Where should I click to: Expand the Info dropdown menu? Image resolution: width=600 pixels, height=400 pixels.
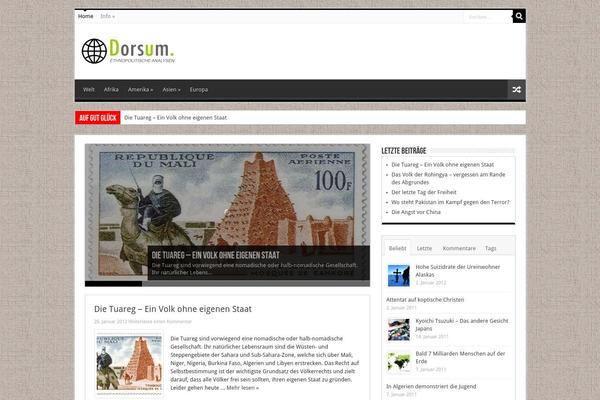(108, 16)
